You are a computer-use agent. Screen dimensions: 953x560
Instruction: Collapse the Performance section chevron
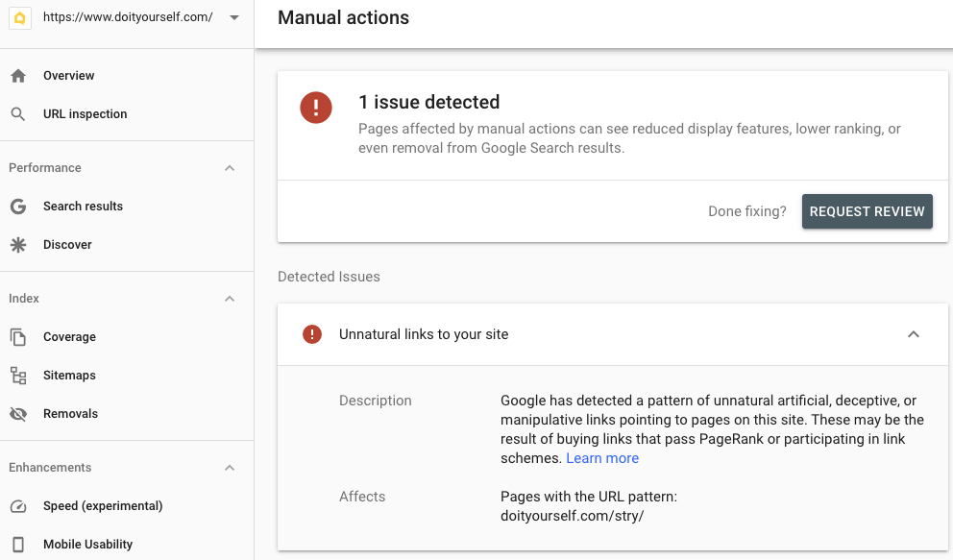pos(230,168)
